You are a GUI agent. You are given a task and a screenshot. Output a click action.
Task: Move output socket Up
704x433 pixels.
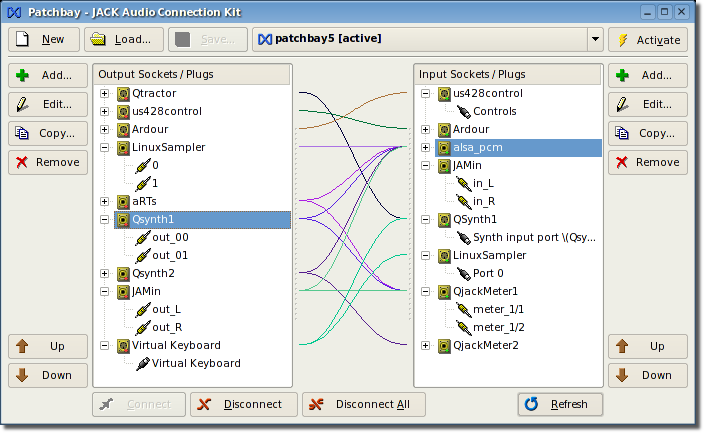click(x=48, y=346)
